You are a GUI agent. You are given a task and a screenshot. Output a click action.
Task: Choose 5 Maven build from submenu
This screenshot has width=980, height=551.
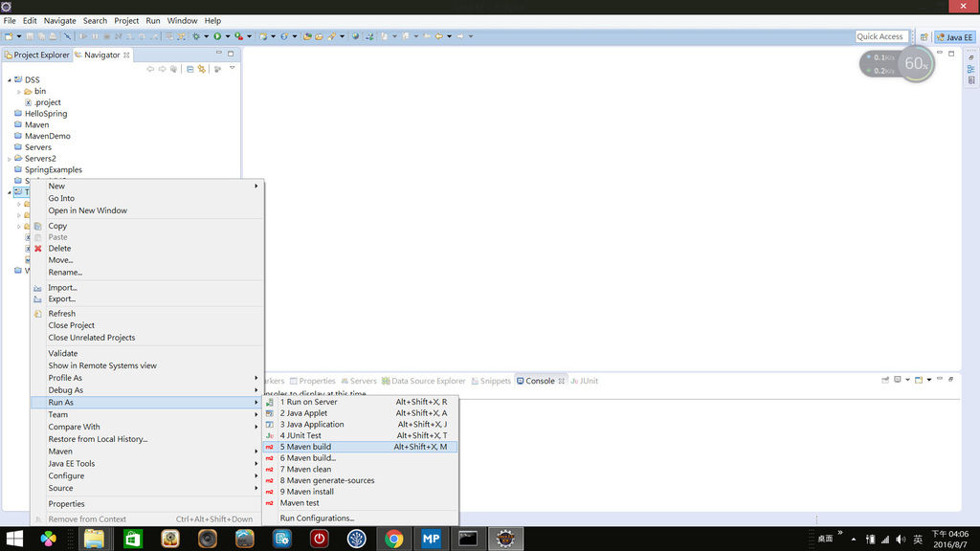coord(361,447)
